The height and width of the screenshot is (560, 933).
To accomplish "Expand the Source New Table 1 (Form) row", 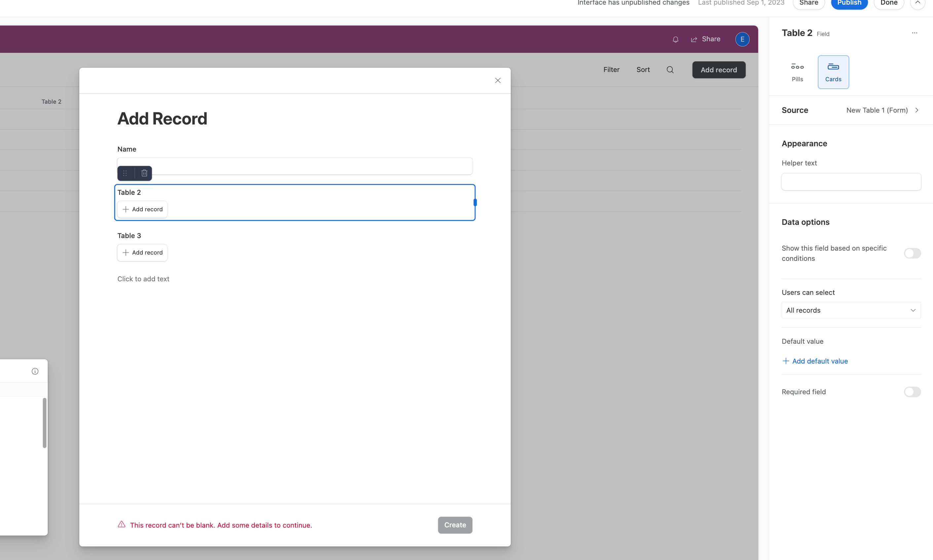I will (851, 110).
